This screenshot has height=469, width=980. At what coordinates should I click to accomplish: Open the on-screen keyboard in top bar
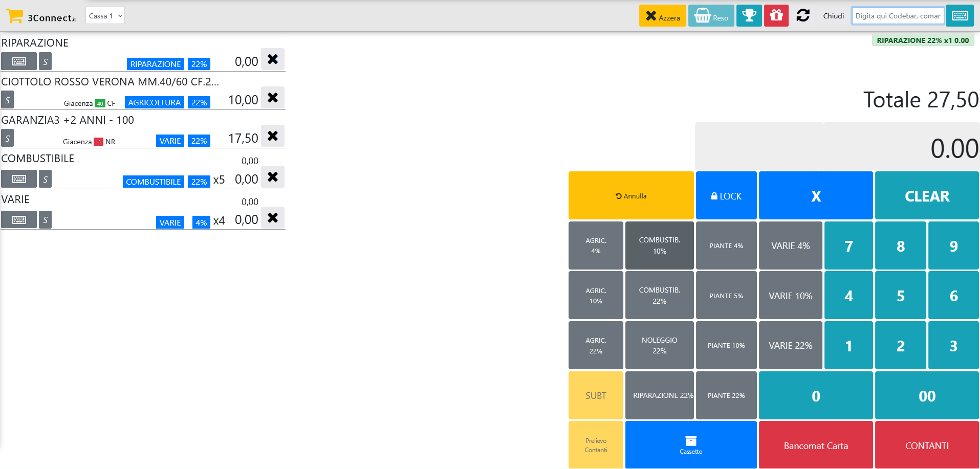click(x=960, y=16)
